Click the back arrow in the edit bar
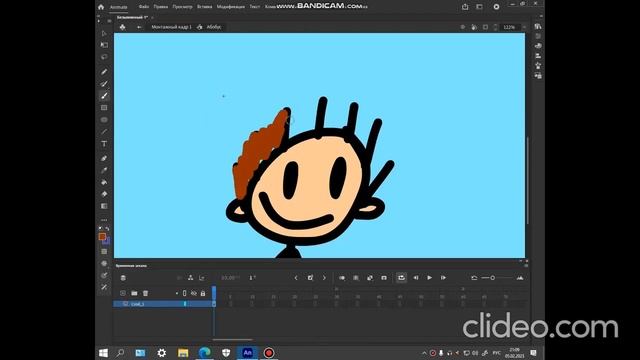This screenshot has height=360, width=640. click(x=139, y=27)
